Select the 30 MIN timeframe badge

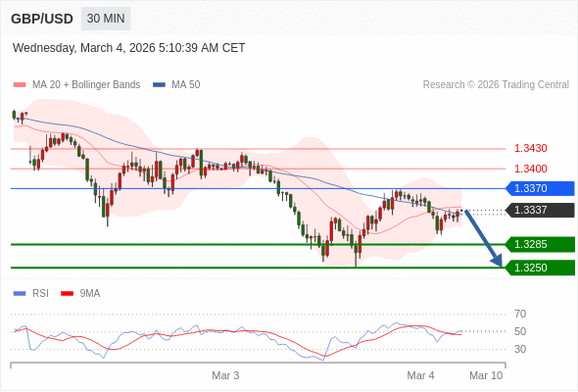click(106, 19)
